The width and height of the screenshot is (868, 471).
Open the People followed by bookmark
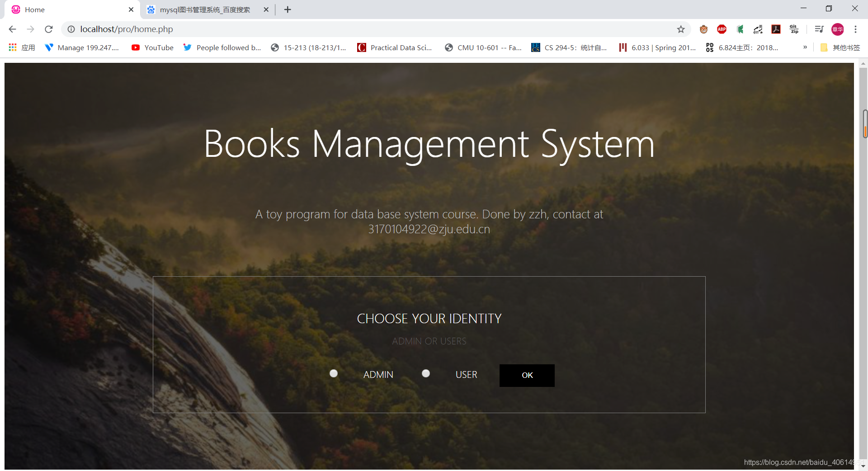[222, 47]
